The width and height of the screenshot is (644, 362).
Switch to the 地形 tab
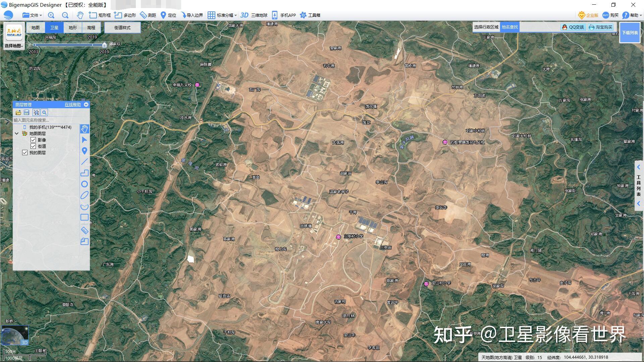tap(72, 27)
